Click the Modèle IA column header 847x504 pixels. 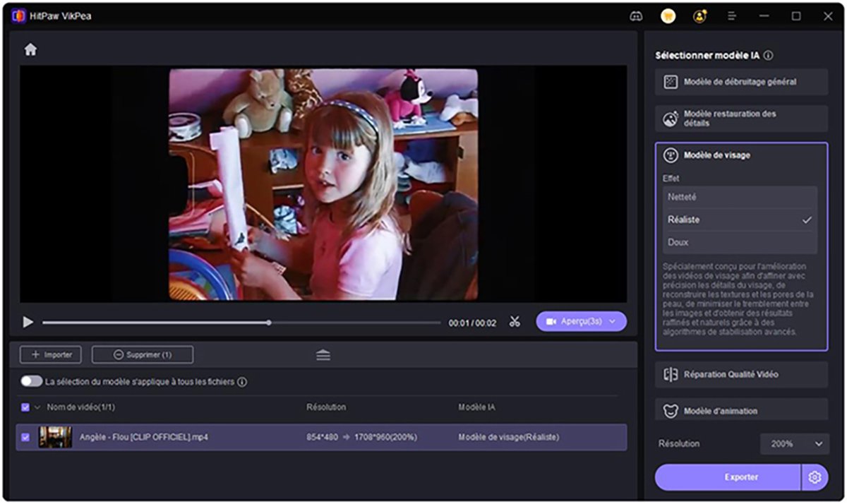pos(476,407)
